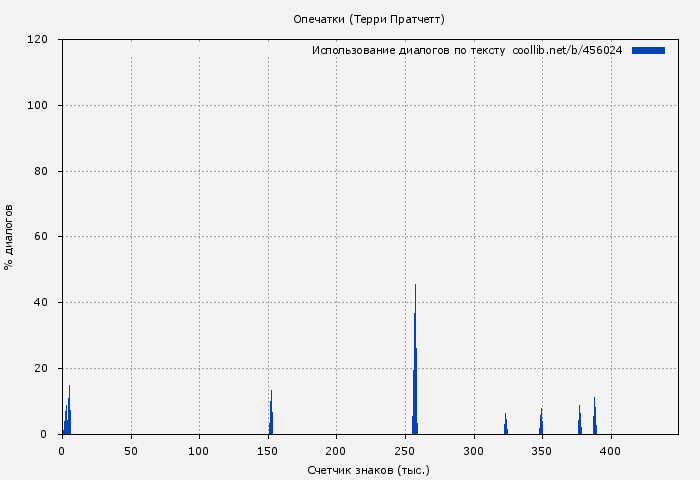Viewport: 700px width, 480px height.
Task: Click the blue legend color swatch
Action: (648, 50)
